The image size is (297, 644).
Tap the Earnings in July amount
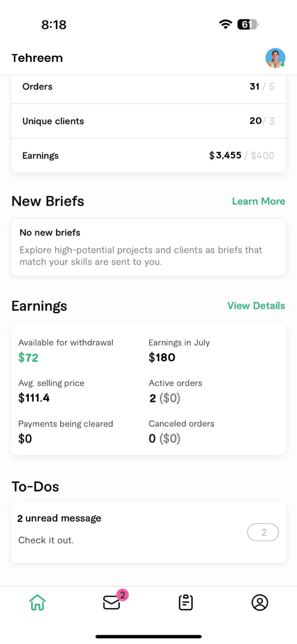point(162,357)
